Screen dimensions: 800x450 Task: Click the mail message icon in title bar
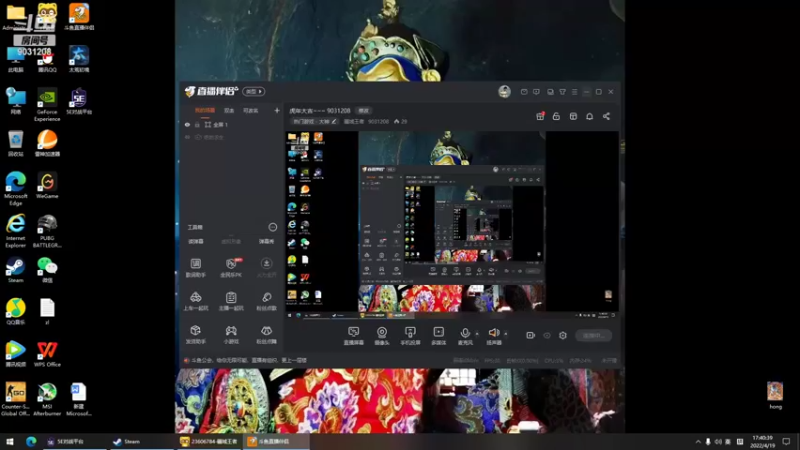524,92
